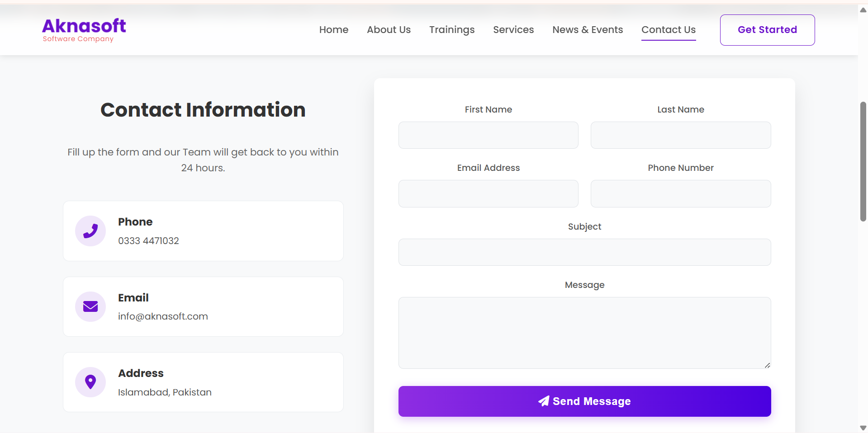Click the Get Started button
Image resolution: width=868 pixels, height=433 pixels.
(767, 30)
